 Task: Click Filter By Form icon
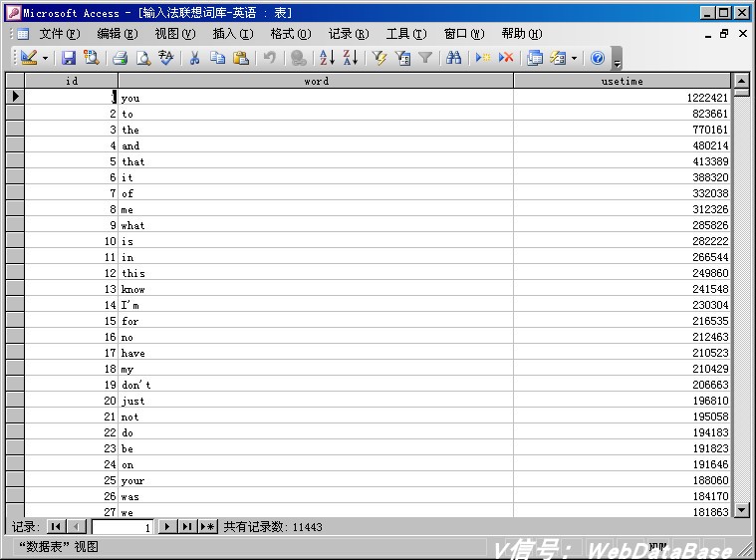[x=402, y=58]
